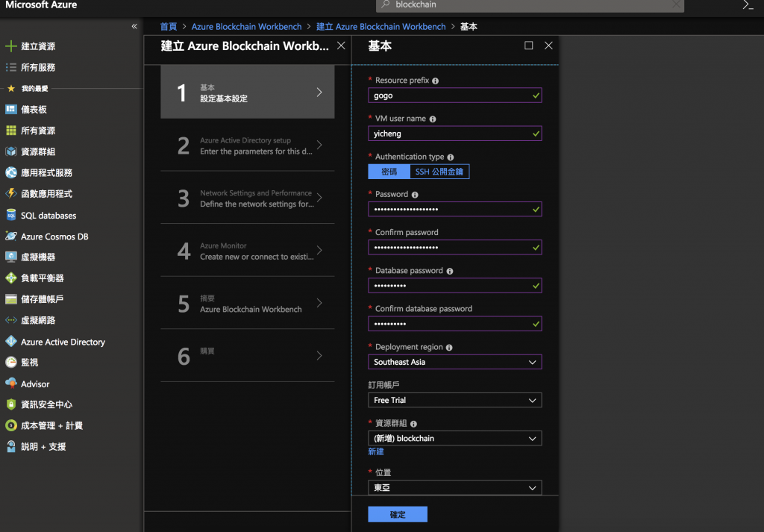The width and height of the screenshot is (764, 532).
Task: Select 密碼 authentication type
Action: pyautogui.click(x=389, y=172)
